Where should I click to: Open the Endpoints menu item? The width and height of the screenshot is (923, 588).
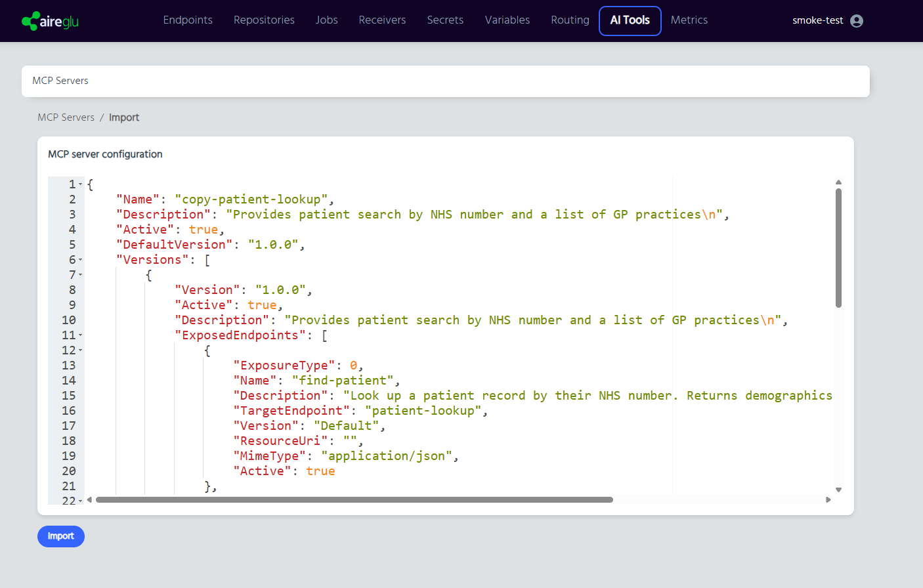tap(188, 20)
